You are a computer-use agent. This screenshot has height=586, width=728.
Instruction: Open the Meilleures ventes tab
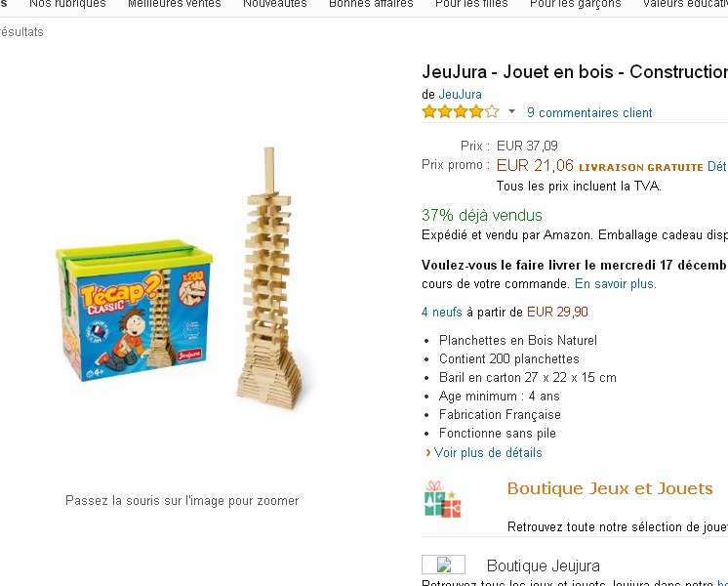pyautogui.click(x=174, y=4)
